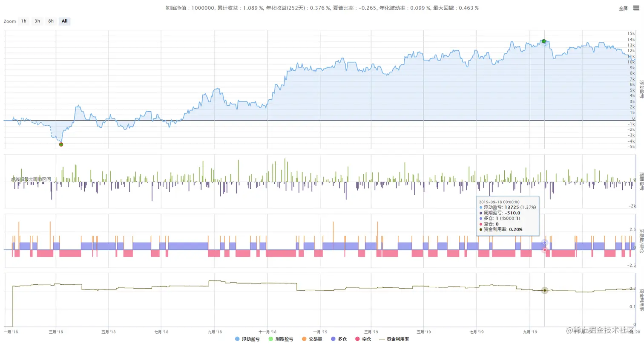Viewport: 644px width, 344px height.
Task: Click the tooltip date 2019-09-18 00:00:00
Action: pos(498,202)
